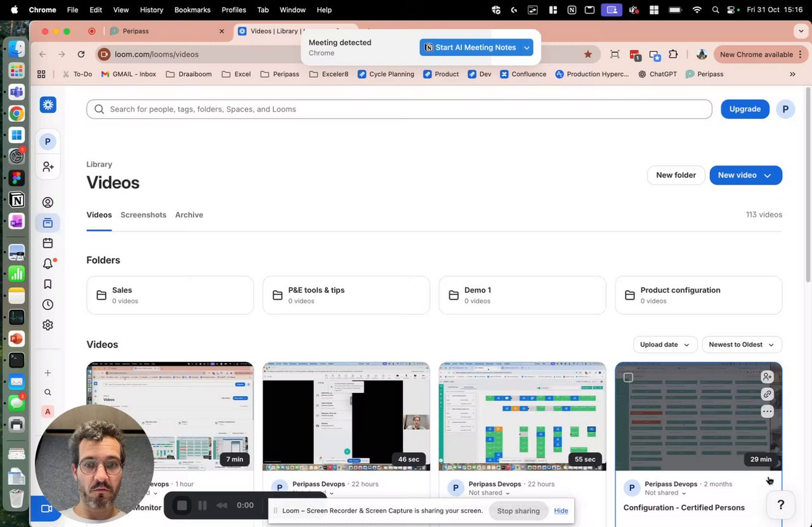Screen dimensions: 812x527
Task: Open the Chrome extensions puzzle icon
Action: click(x=674, y=55)
